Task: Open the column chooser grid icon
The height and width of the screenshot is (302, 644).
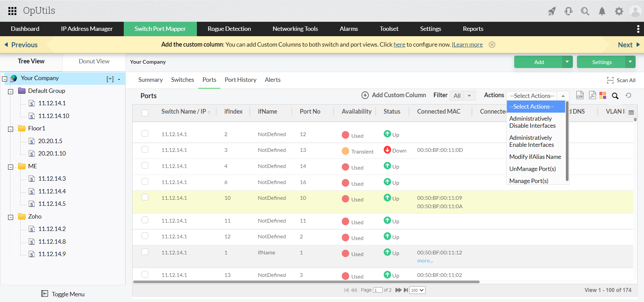Action: pos(631,113)
